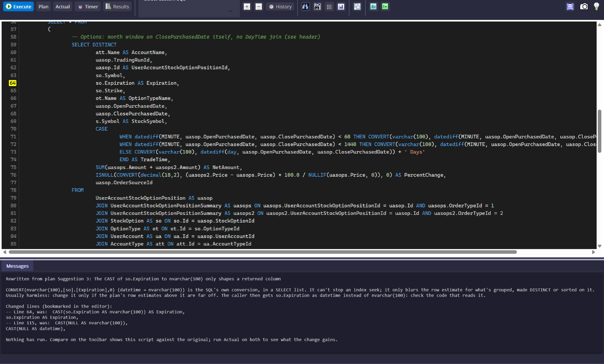Viewport: 604px width, 364px height.
Task: Click the floppy disk save icon
Action: pos(341,7)
